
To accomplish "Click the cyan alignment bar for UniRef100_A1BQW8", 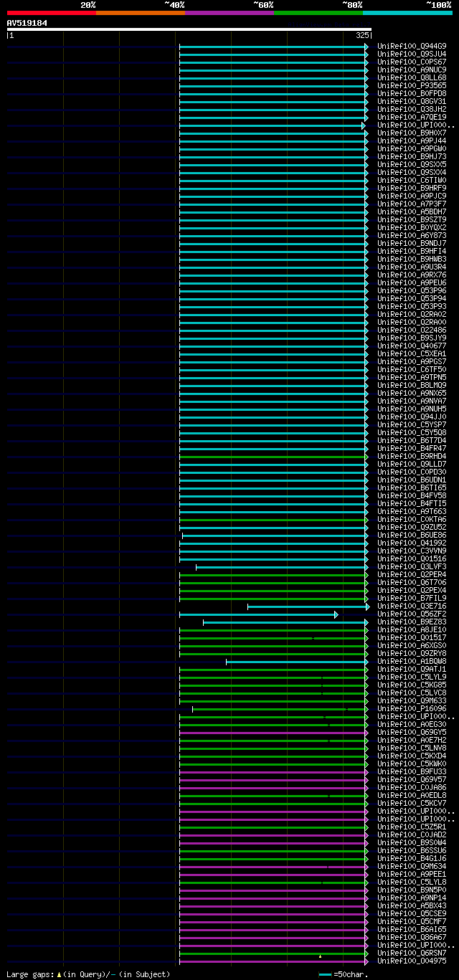I will point(296,661).
